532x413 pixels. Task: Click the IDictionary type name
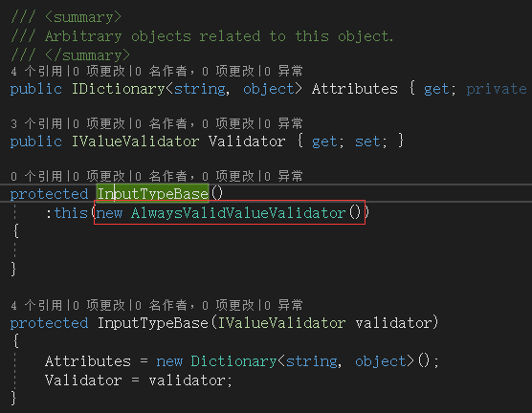pyautogui.click(x=118, y=89)
